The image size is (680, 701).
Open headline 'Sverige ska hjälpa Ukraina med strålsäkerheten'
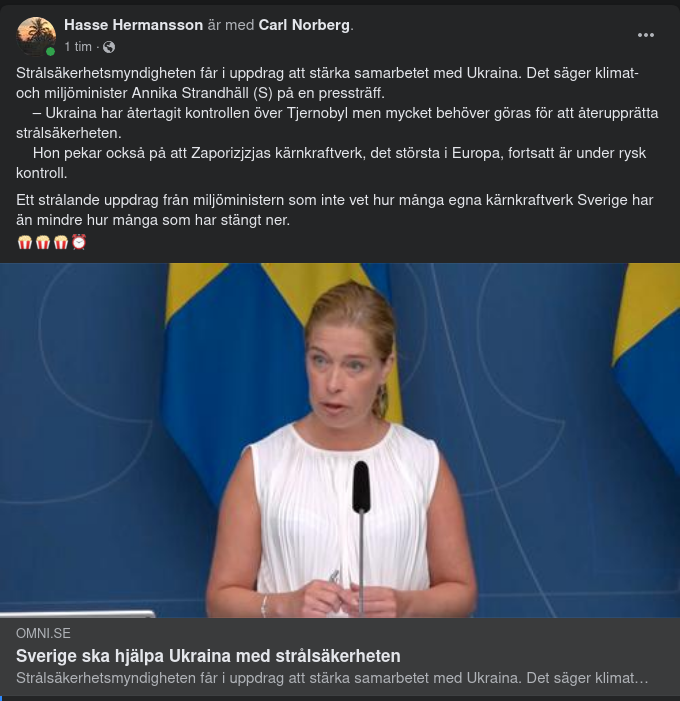tap(208, 656)
